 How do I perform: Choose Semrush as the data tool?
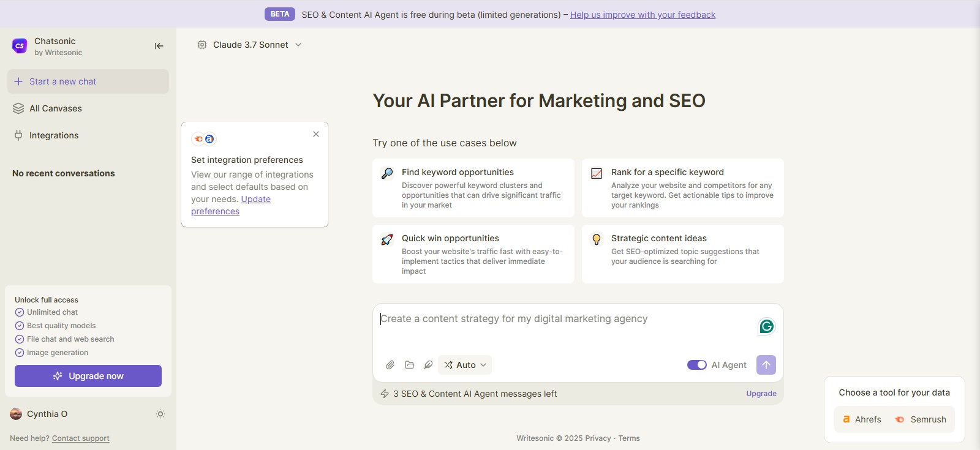(x=921, y=419)
